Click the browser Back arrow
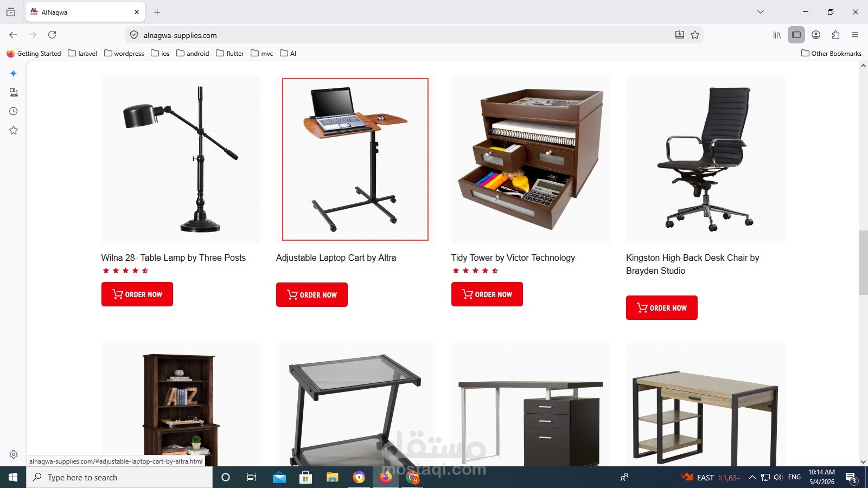Image resolution: width=868 pixels, height=488 pixels. pos(13,35)
